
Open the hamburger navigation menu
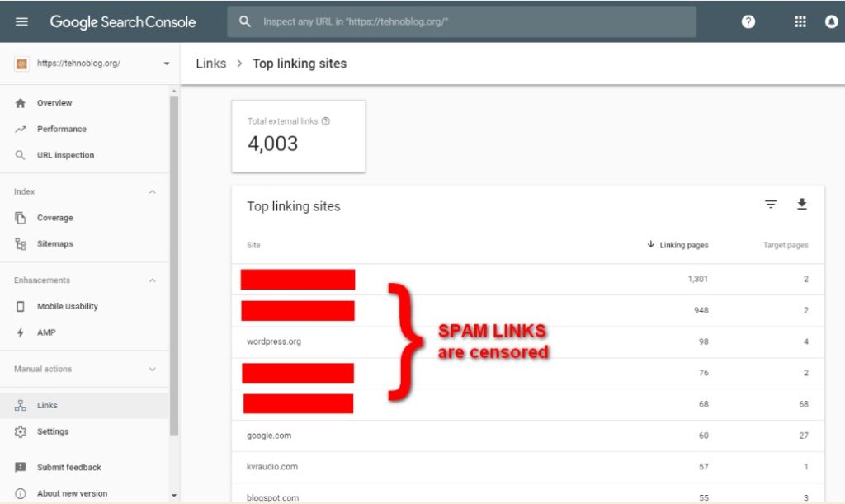pyautogui.click(x=21, y=21)
